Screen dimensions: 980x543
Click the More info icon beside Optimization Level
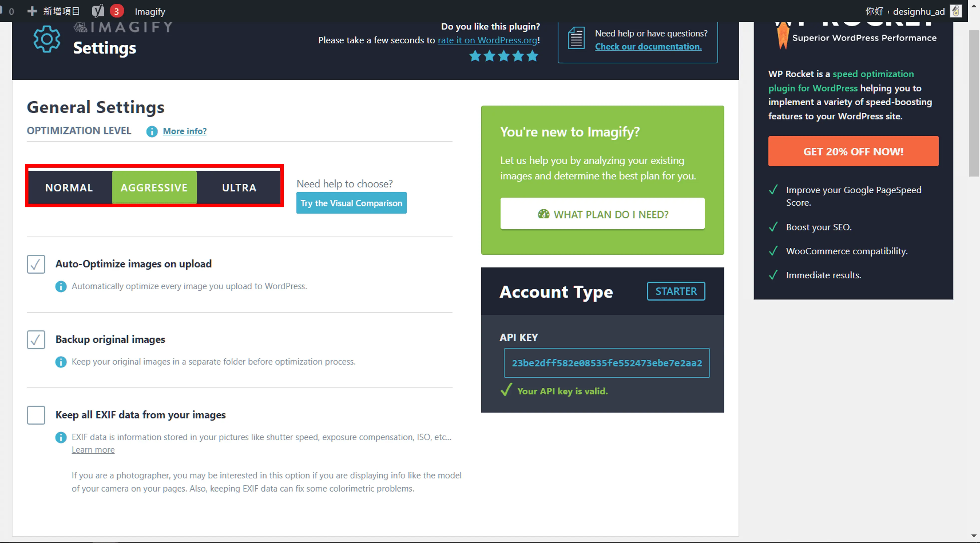pos(152,131)
